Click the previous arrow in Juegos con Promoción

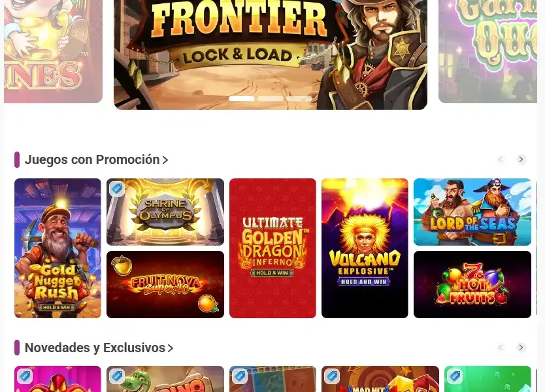[x=501, y=159]
